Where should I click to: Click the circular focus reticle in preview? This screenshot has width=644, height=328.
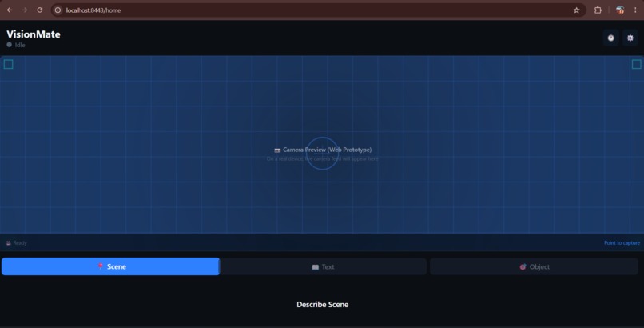[x=323, y=154]
